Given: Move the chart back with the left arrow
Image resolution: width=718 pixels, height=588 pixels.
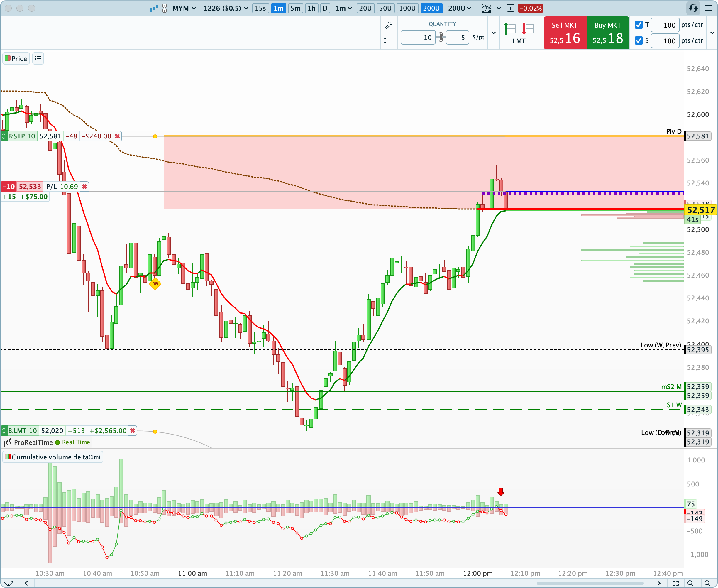Looking at the screenshot, I should pyautogui.click(x=26, y=583).
